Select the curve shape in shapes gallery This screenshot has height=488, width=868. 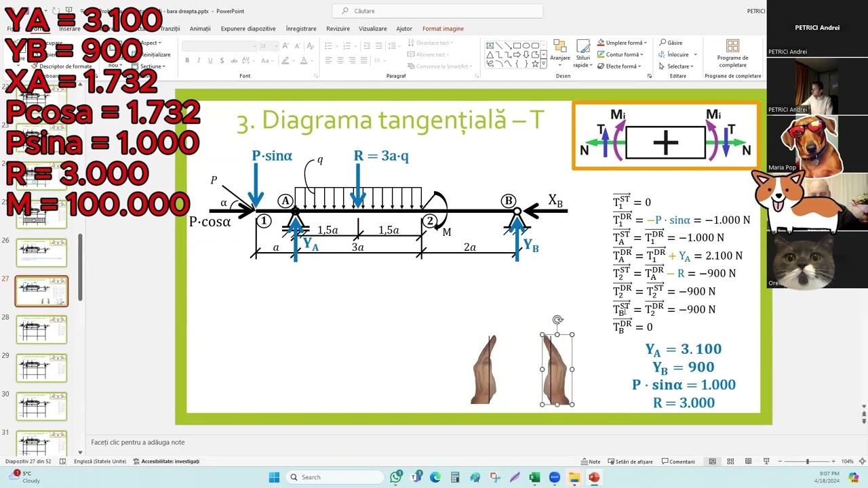click(508, 63)
